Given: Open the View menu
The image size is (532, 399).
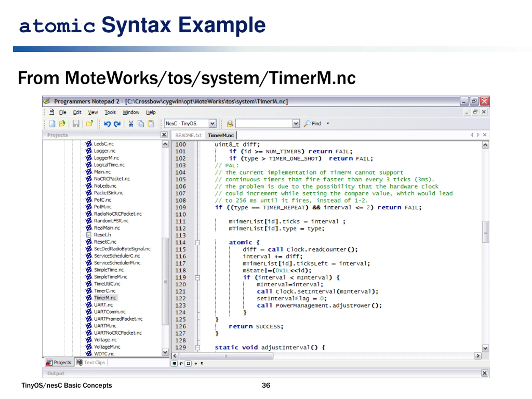Looking at the screenshot, I should (93, 112).
